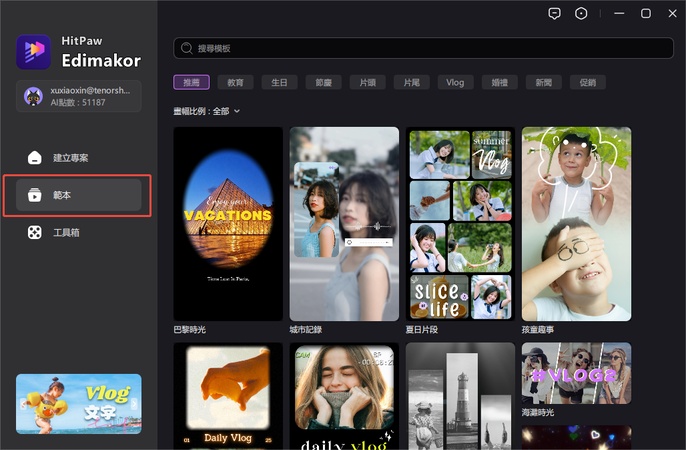
Task: Click the 海灘時光 template title
Action: [x=538, y=412]
